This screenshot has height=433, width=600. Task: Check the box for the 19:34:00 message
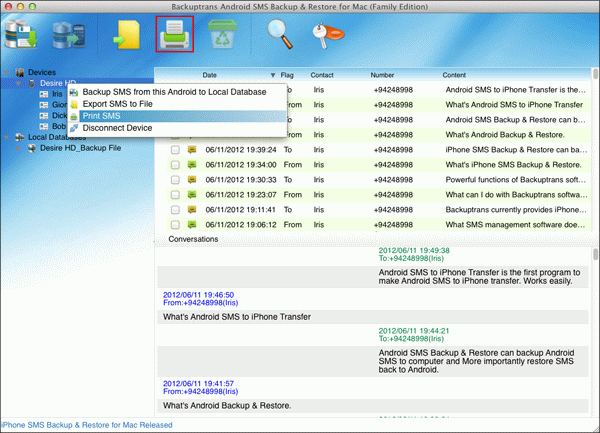[175, 165]
